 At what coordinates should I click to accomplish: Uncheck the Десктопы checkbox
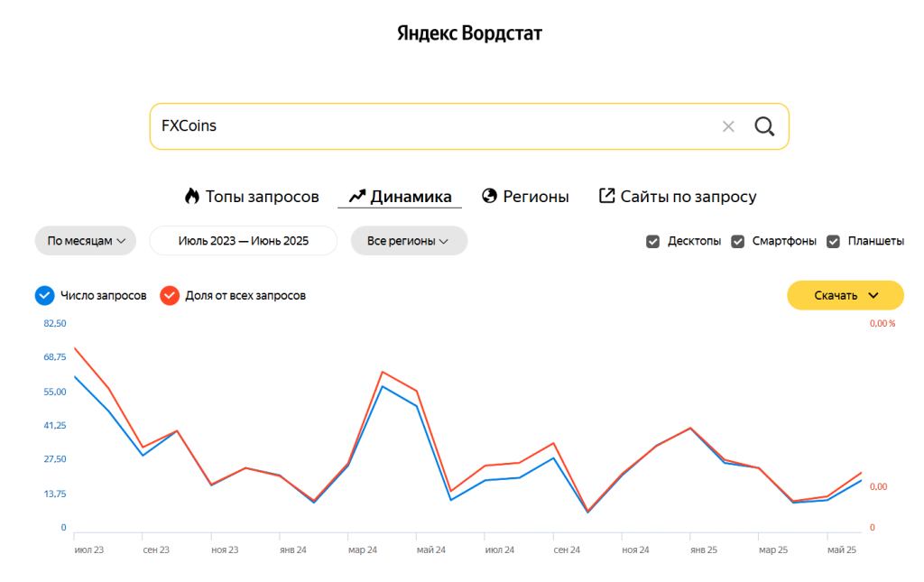pos(653,241)
